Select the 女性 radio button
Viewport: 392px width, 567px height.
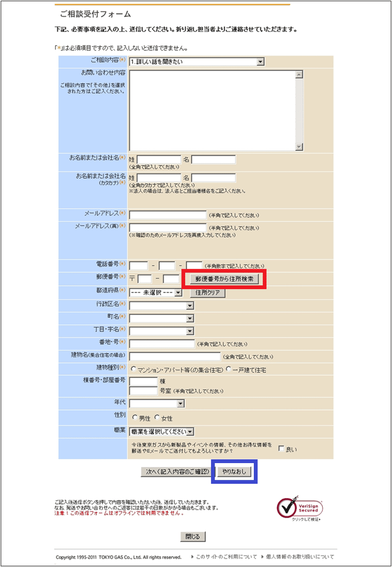pos(157,418)
